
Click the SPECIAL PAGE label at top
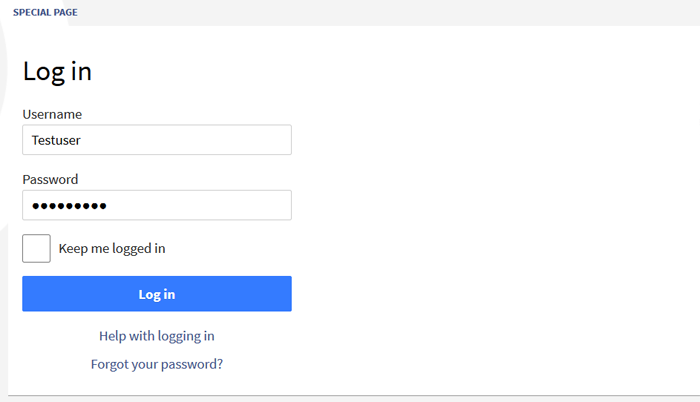(45, 13)
